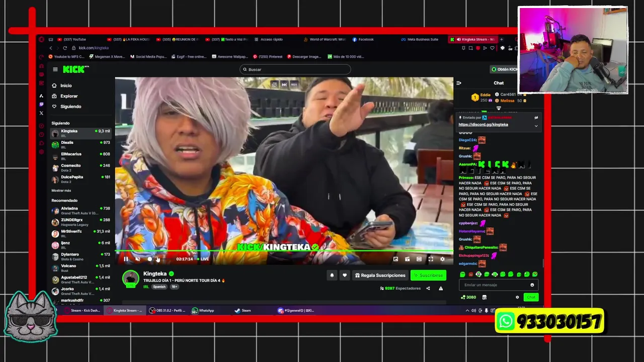Share the stream via share icon
The height and width of the screenshot is (362, 644).
coord(428,288)
